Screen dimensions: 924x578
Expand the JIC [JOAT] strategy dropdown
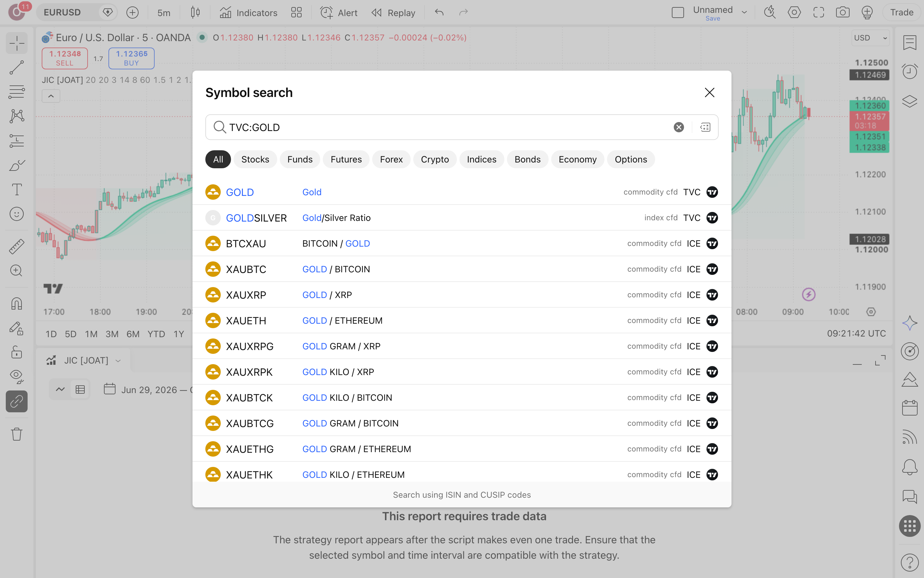tap(118, 361)
